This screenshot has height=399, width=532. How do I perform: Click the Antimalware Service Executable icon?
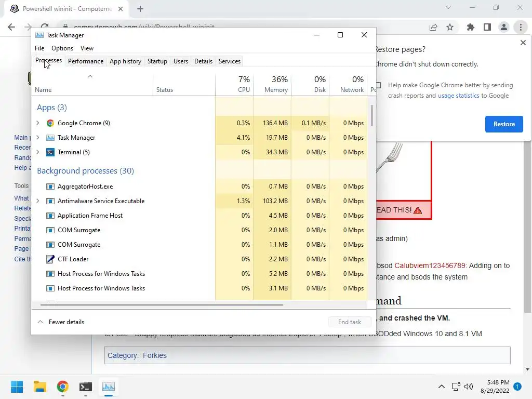click(50, 201)
